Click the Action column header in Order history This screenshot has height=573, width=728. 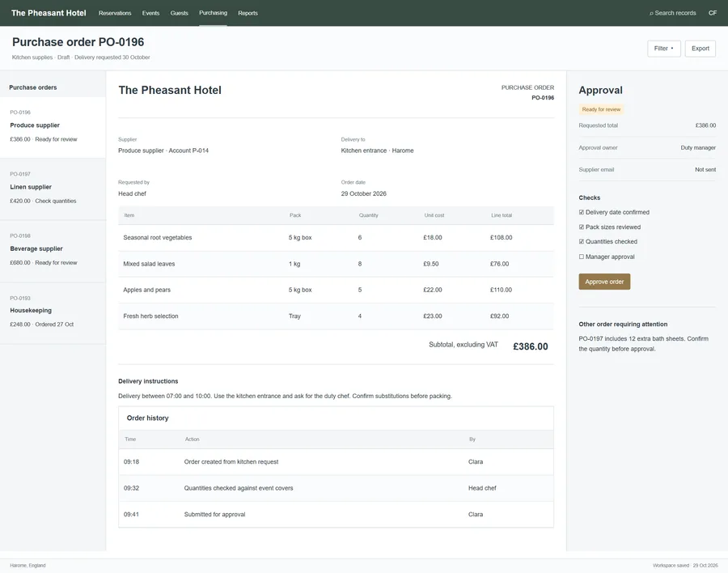pyautogui.click(x=193, y=439)
